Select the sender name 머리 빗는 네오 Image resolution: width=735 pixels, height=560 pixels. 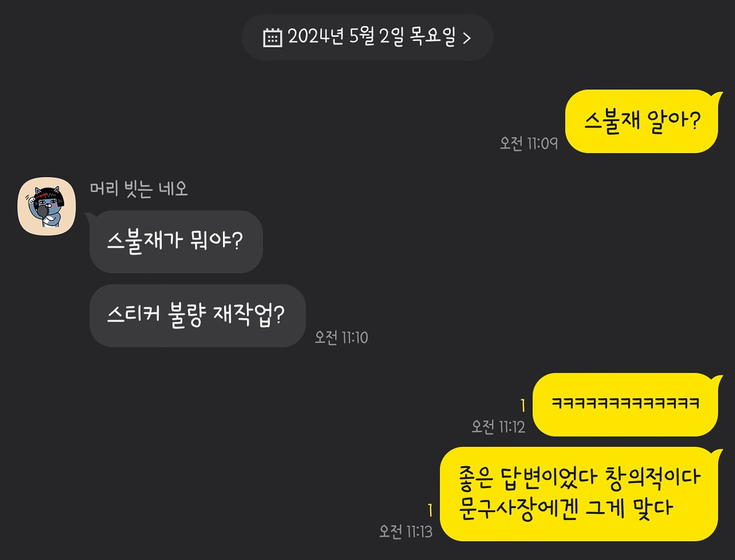pyautogui.click(x=139, y=189)
